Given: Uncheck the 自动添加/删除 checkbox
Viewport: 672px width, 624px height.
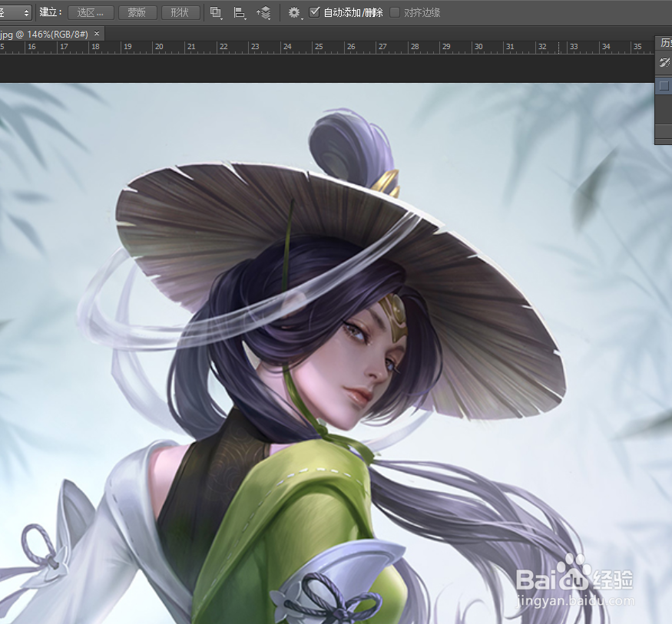Looking at the screenshot, I should 314,12.
